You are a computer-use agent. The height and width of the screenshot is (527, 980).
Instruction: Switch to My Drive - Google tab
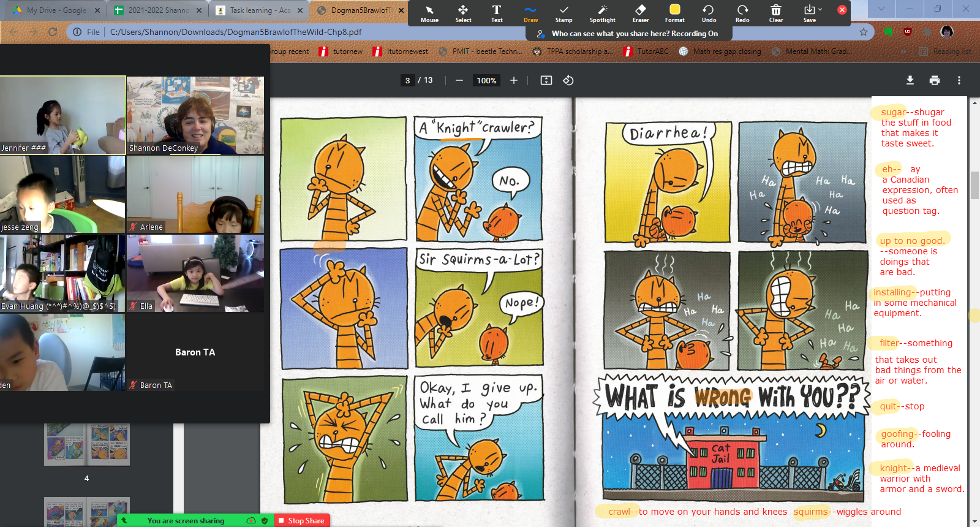coord(56,10)
